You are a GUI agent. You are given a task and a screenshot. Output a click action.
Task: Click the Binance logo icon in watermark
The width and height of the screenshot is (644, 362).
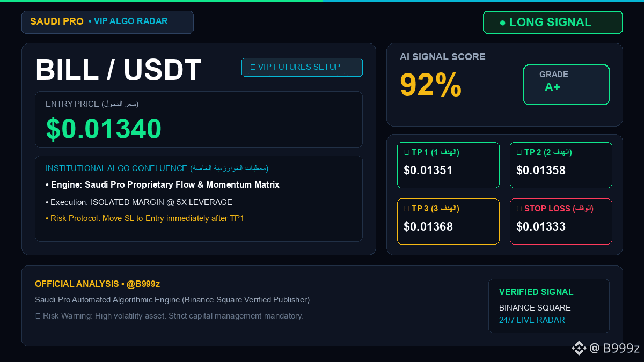pos(579,348)
